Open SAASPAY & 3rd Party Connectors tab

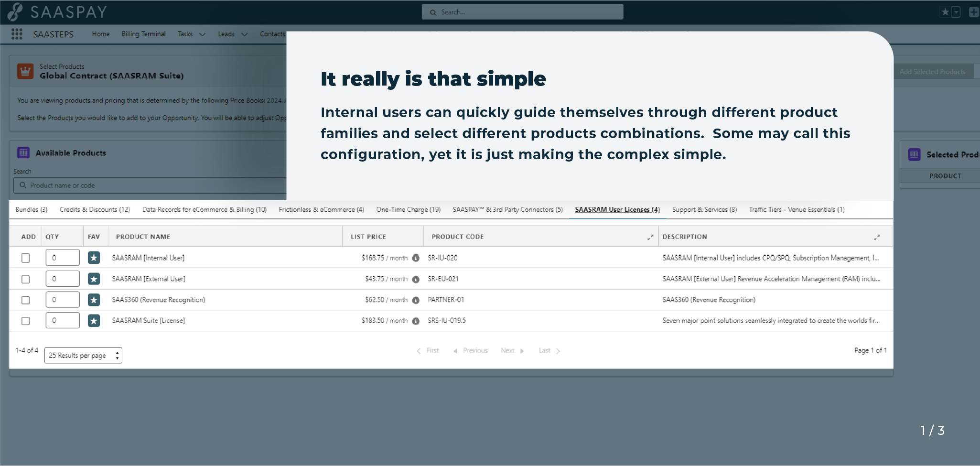pos(508,209)
